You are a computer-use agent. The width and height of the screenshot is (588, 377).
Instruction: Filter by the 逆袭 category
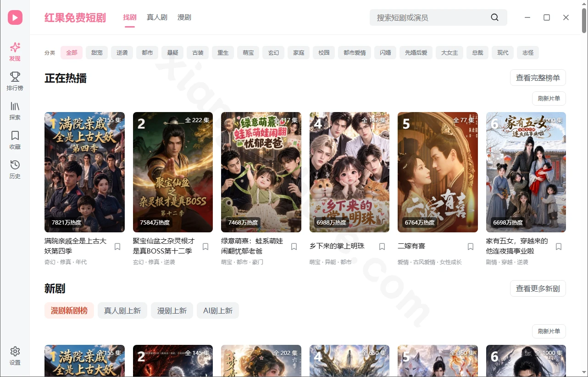pyautogui.click(x=122, y=53)
